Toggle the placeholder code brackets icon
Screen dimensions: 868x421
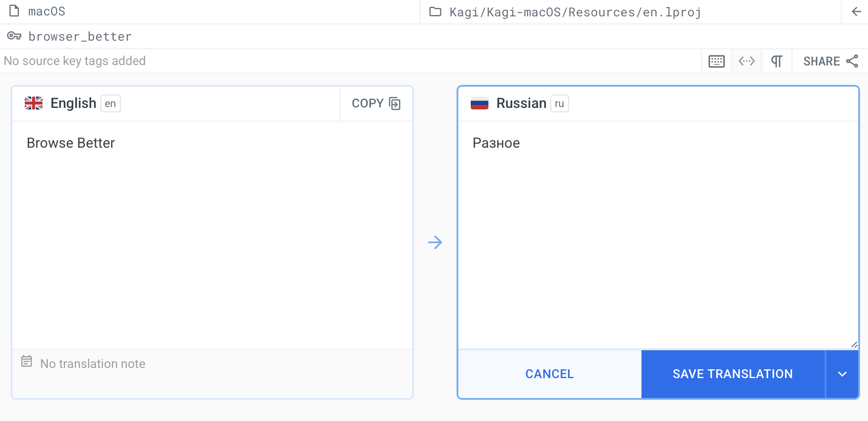(746, 61)
